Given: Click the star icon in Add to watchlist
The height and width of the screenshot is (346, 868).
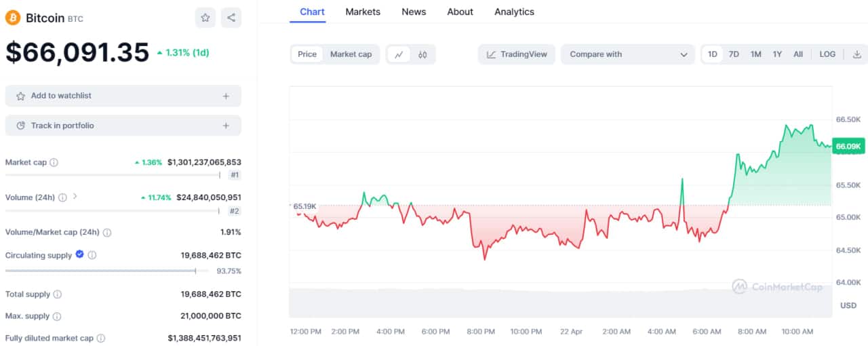Looking at the screenshot, I should [20, 96].
